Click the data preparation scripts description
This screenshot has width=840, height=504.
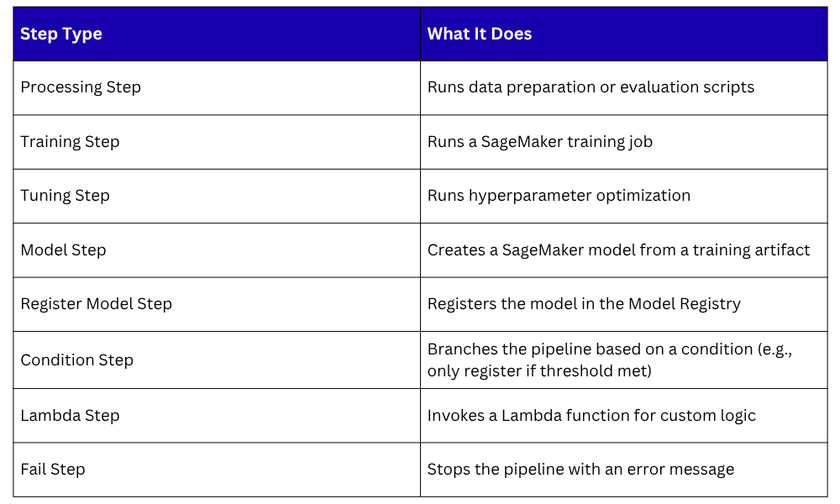point(591,87)
